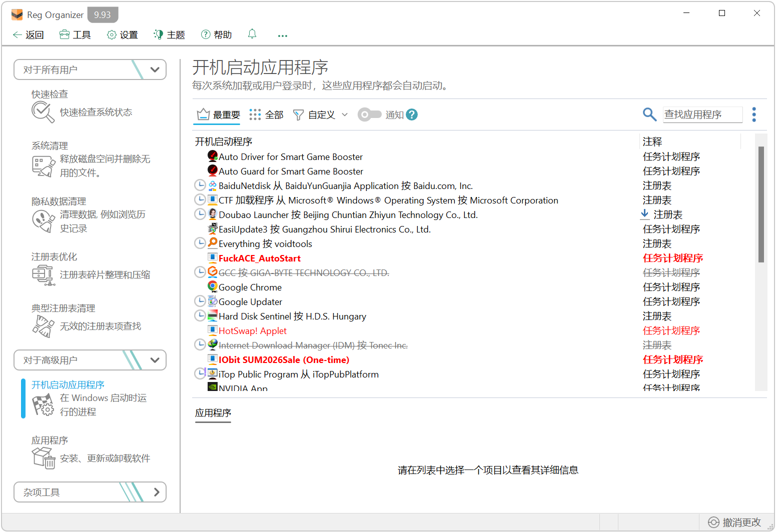
Task: Switch to the 全部 tab
Action: tap(266, 115)
